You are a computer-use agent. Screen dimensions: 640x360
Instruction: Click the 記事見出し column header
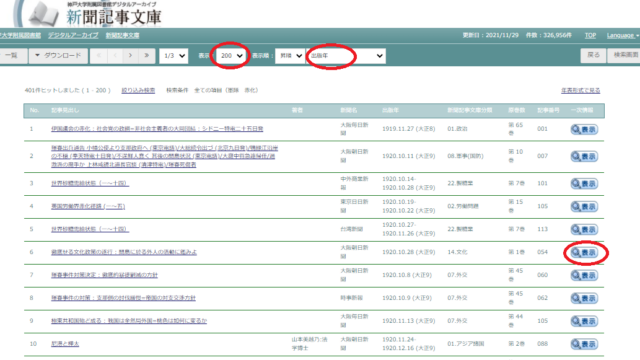coord(65,110)
